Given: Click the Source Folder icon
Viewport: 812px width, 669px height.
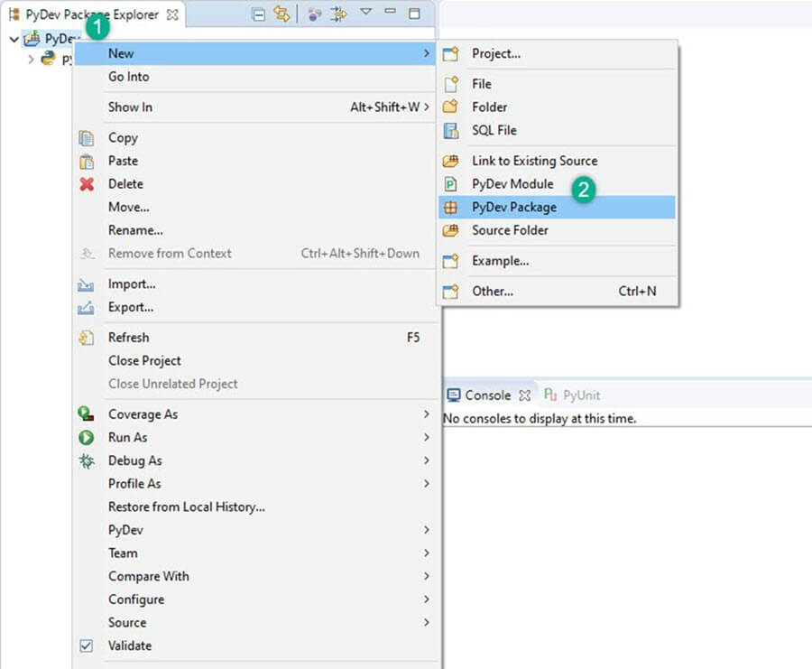Looking at the screenshot, I should pos(452,230).
